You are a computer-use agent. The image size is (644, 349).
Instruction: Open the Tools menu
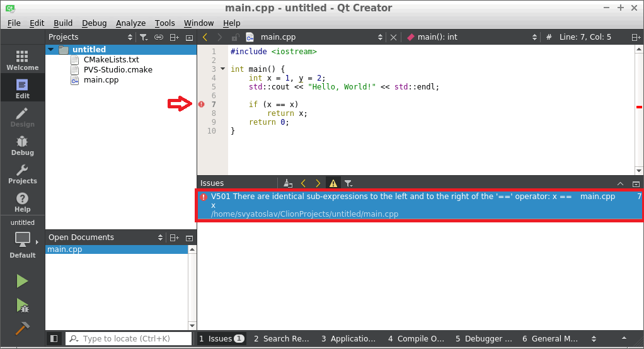[164, 23]
